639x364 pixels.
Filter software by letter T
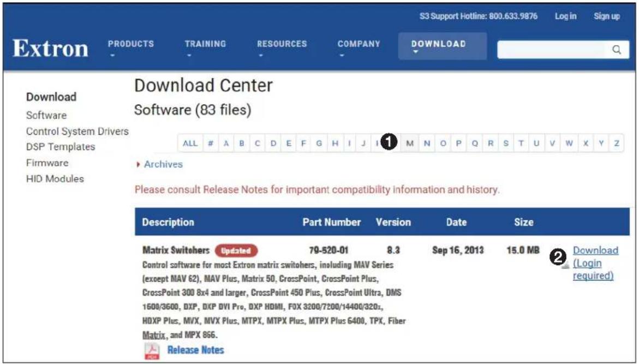521,144
